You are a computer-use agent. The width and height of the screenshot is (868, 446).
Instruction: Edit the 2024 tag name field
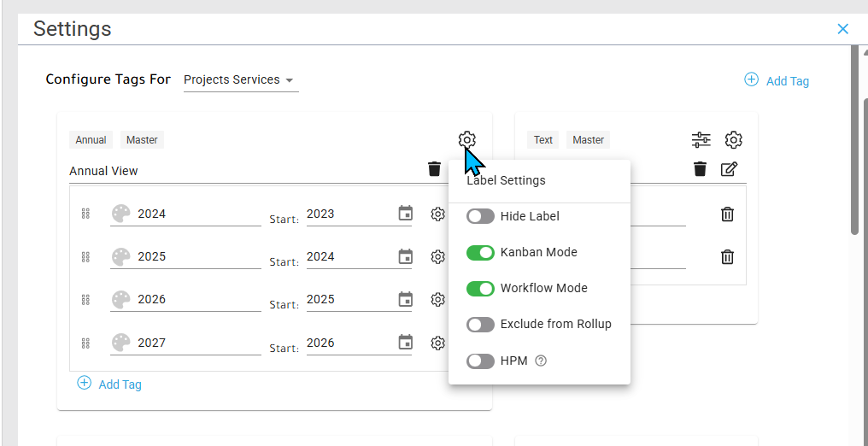pyautogui.click(x=199, y=214)
